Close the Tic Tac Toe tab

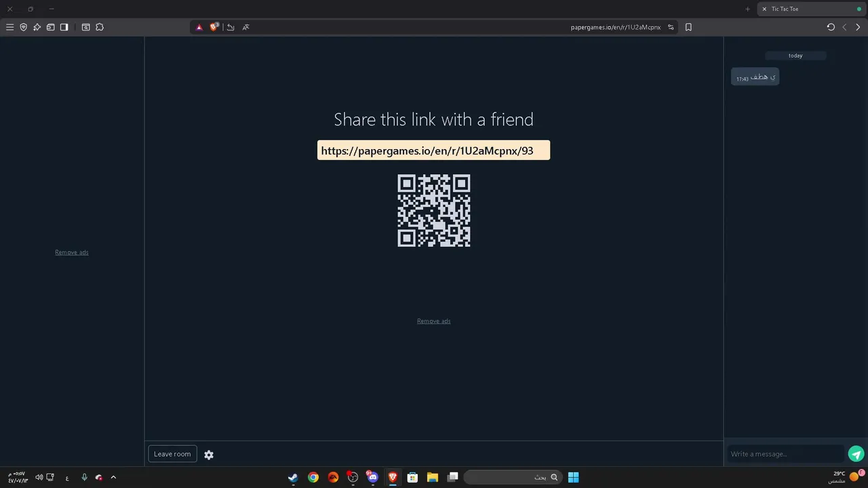coord(764,9)
